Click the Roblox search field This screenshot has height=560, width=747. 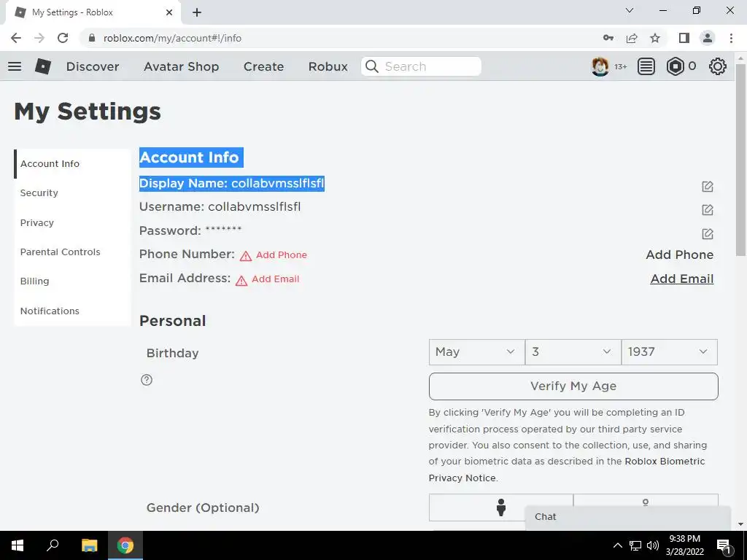(x=421, y=66)
